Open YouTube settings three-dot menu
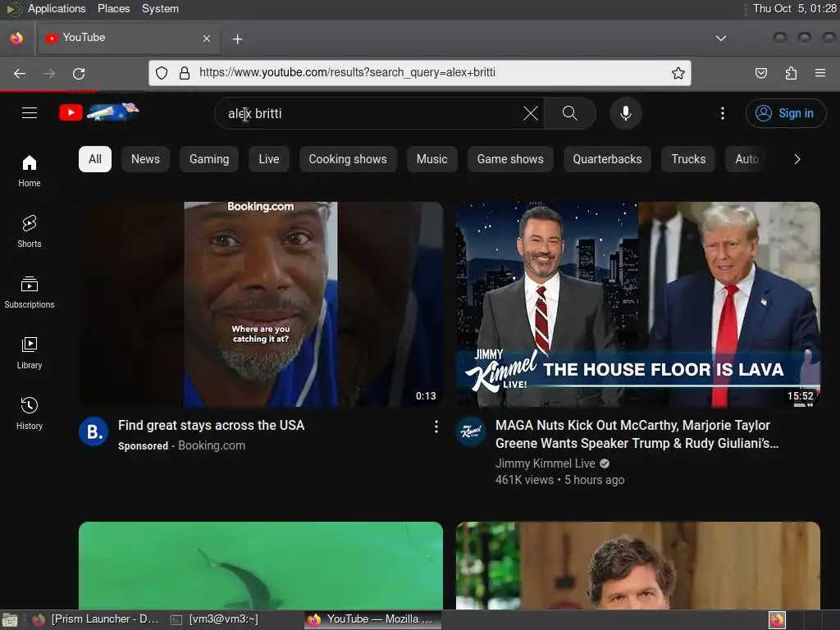Screen dimensions: 840x630 [x=722, y=113]
